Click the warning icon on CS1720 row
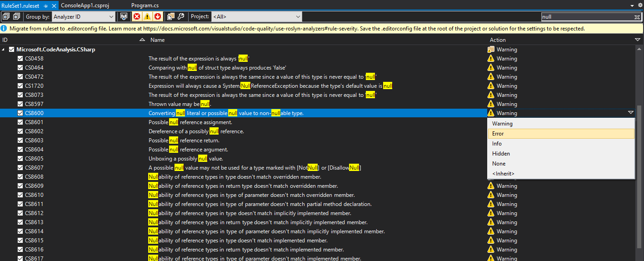Image resolution: width=644 pixels, height=261 pixels. coord(491,85)
